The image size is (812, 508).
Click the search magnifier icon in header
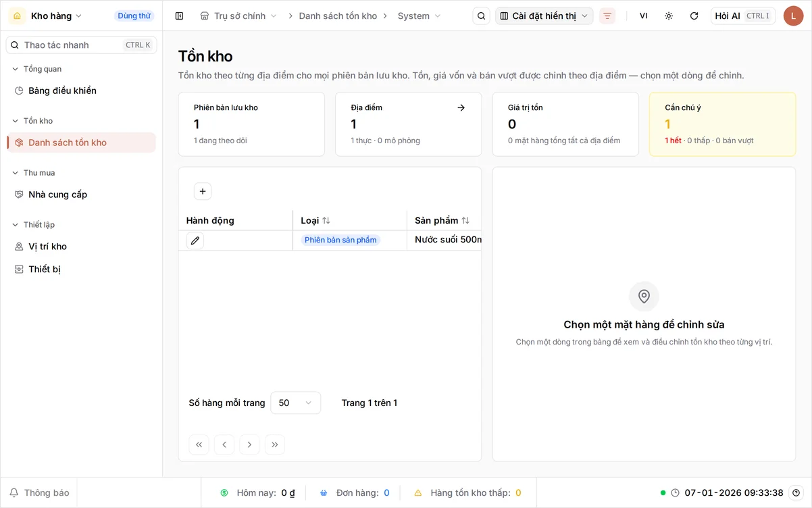point(481,16)
